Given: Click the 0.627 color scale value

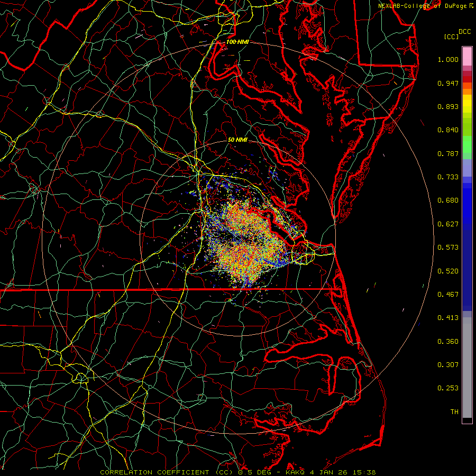Looking at the screenshot, I should [x=448, y=224].
